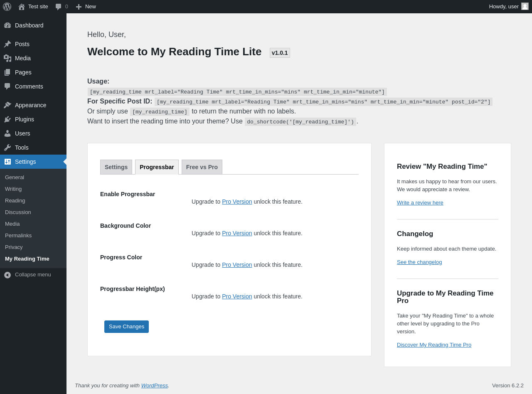Viewport: 532px width, 394px height.
Task: Click the Plugins plug icon
Action: coord(7,119)
